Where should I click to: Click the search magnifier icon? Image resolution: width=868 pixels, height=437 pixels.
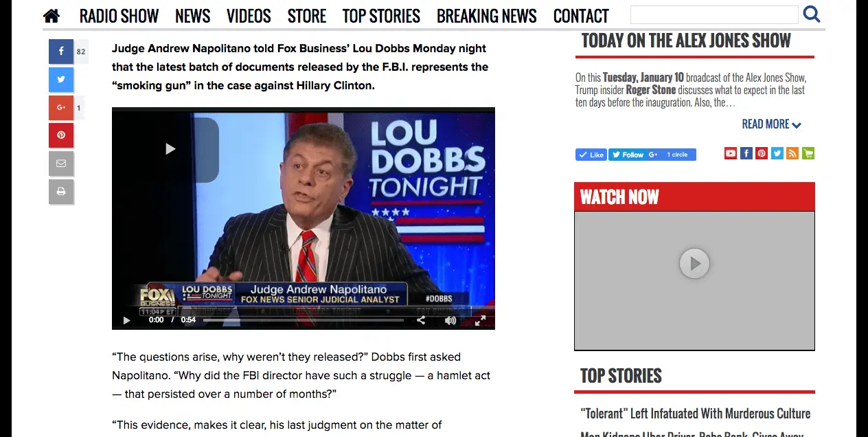[812, 14]
